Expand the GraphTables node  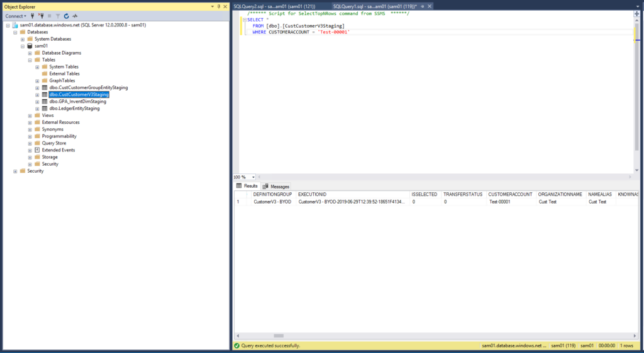37,81
